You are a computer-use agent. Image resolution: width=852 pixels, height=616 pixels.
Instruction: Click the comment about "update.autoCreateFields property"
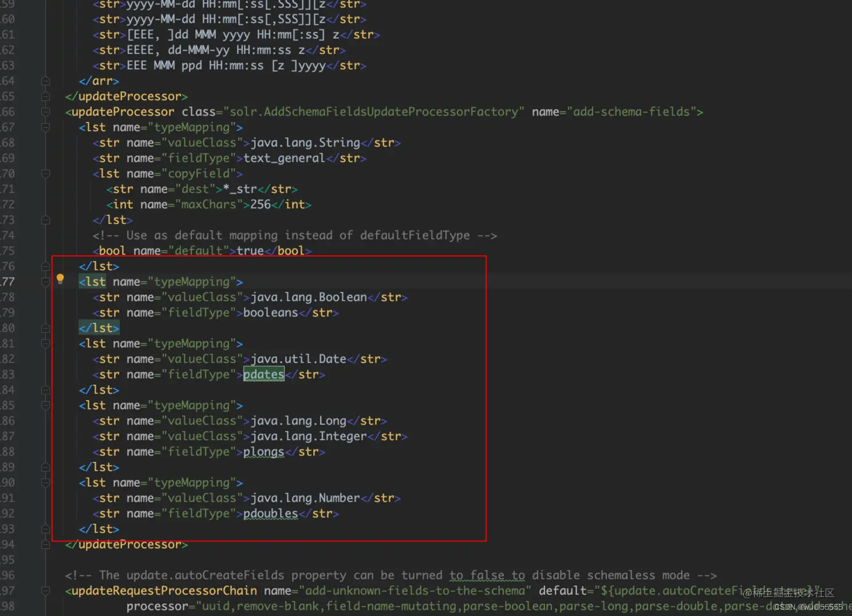point(391,575)
